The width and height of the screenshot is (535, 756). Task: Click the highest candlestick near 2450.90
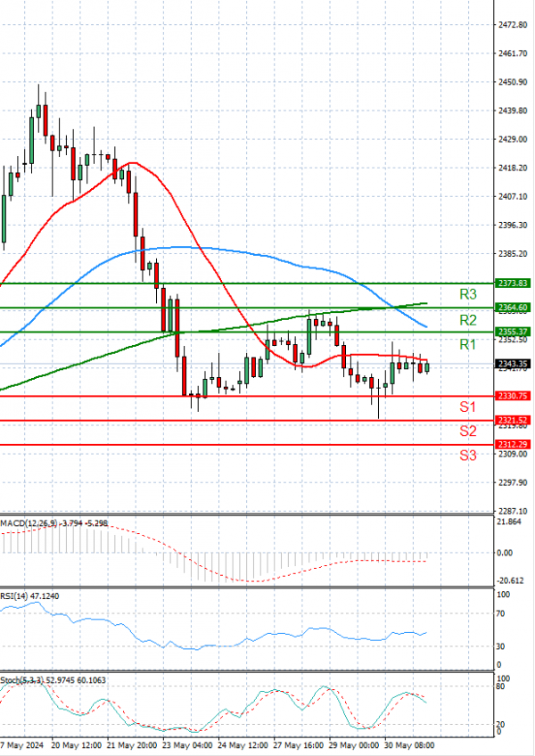[x=38, y=111]
